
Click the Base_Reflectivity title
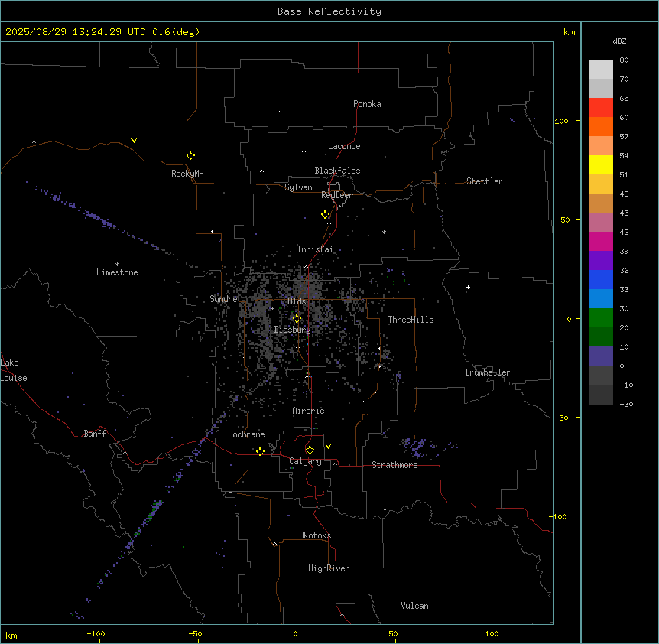329,11
